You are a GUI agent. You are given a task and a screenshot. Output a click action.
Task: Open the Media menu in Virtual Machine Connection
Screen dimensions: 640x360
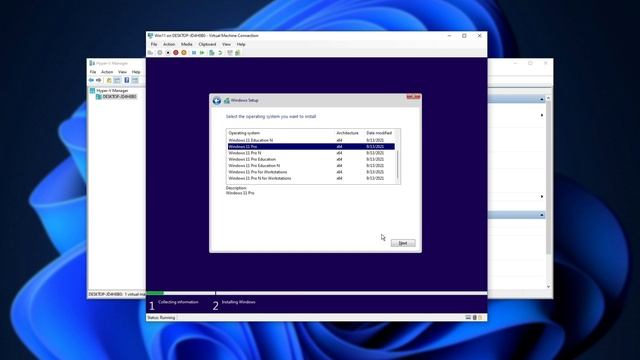pos(187,44)
